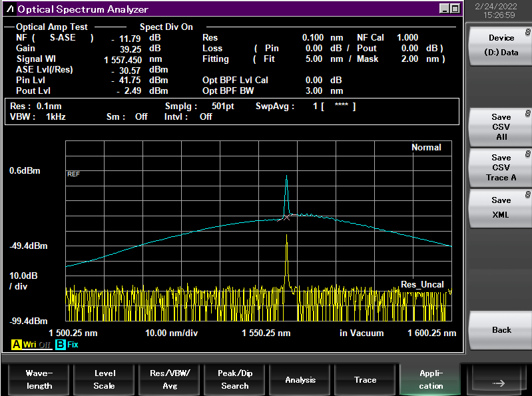Maximize the Optical Spectrum Analyzer window
This screenshot has height=396, width=532.
tap(455, 9)
